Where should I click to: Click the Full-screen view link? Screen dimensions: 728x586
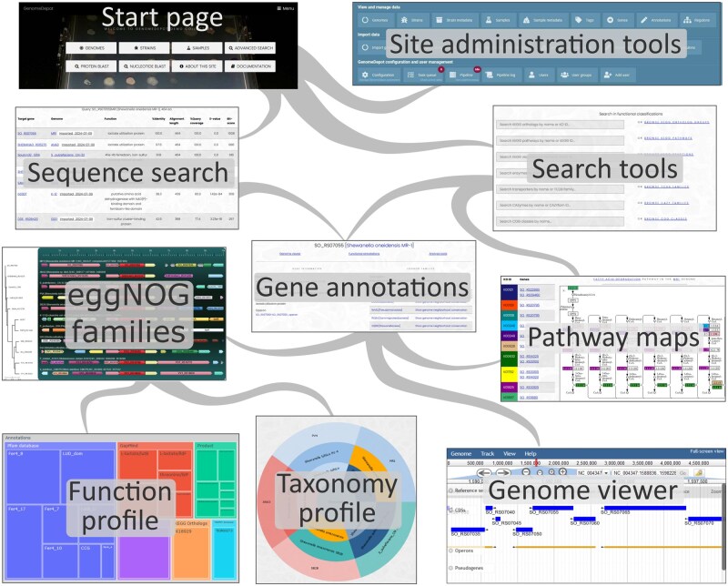tap(707, 451)
